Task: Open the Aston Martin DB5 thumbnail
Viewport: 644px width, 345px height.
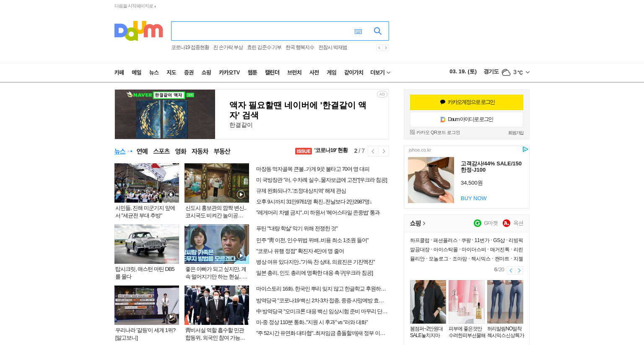Action: coord(147,244)
